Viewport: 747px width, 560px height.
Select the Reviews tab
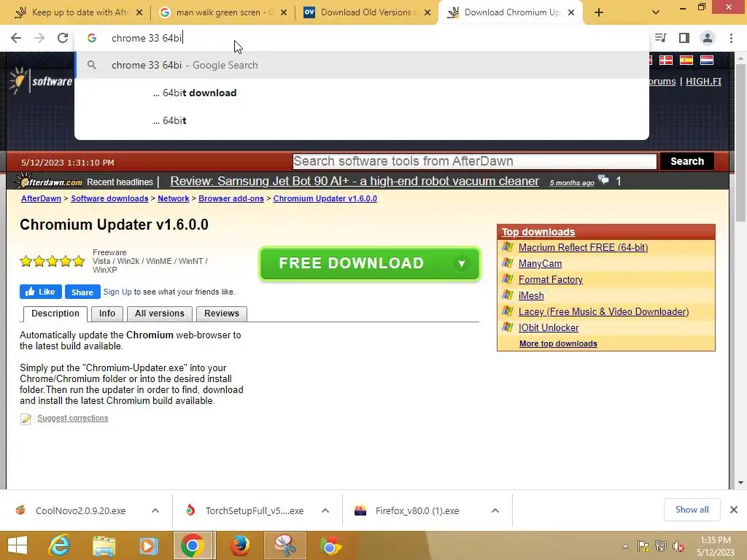222,314
